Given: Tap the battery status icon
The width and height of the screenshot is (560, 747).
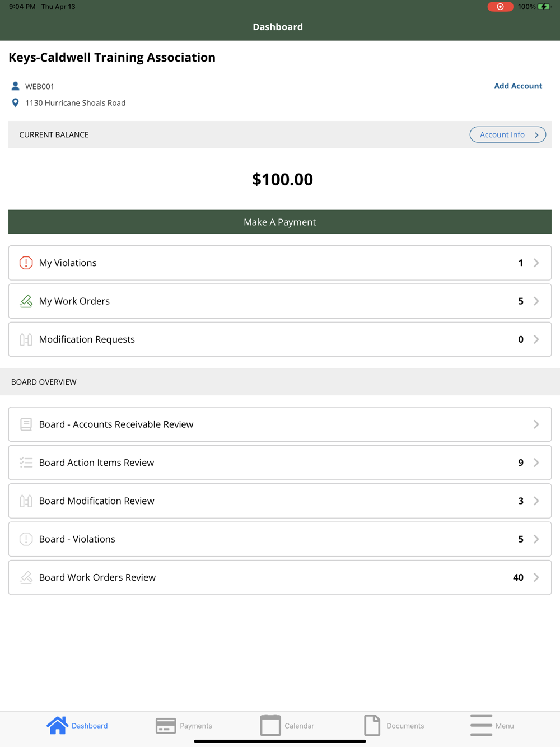Looking at the screenshot, I should pyautogui.click(x=544, y=7).
